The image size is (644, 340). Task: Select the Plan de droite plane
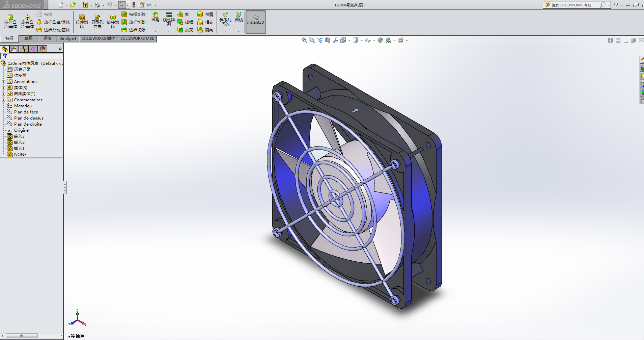[x=28, y=124]
